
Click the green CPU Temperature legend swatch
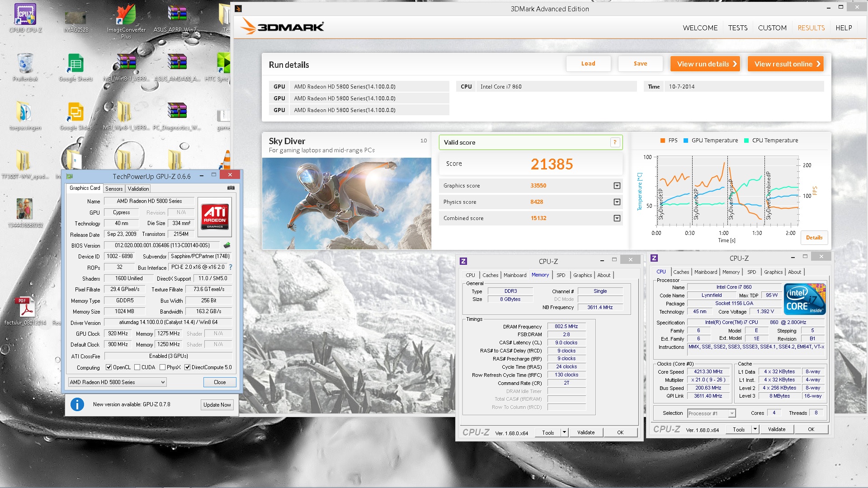pos(746,141)
